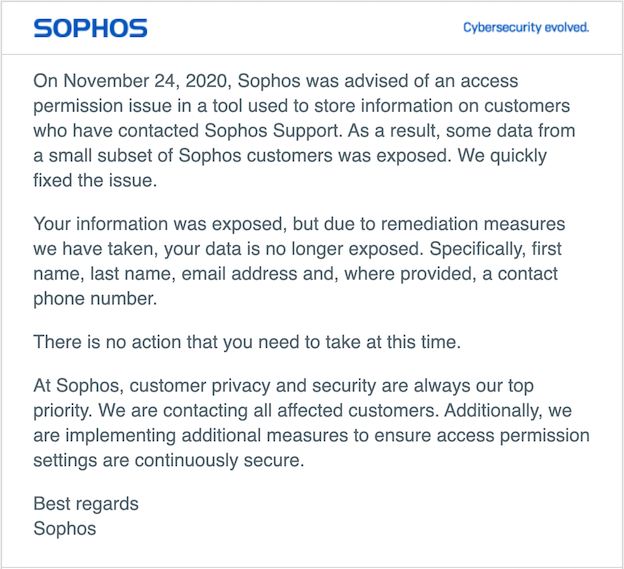
Task: Click the SOPHOS logo
Action: (x=90, y=28)
